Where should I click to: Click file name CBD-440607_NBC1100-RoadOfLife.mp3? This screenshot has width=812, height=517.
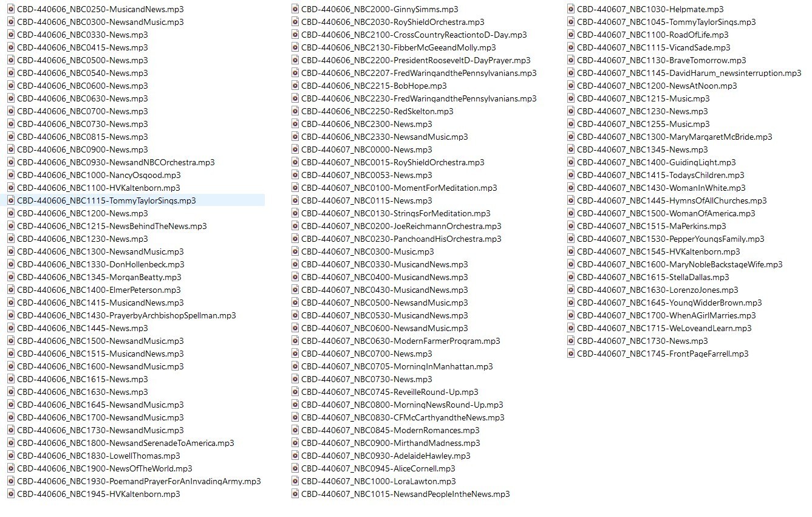(x=653, y=35)
